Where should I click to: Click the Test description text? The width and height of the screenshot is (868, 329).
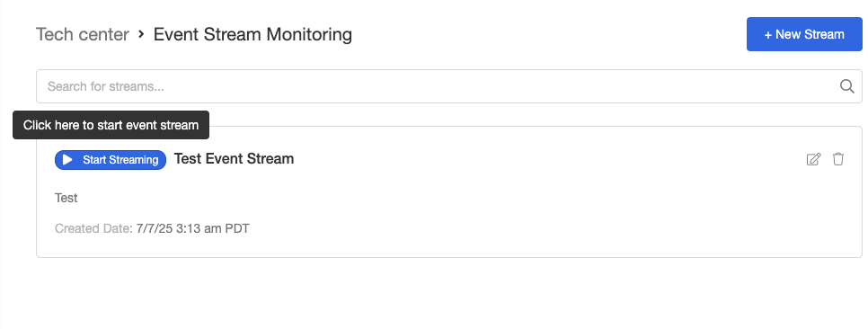point(66,198)
